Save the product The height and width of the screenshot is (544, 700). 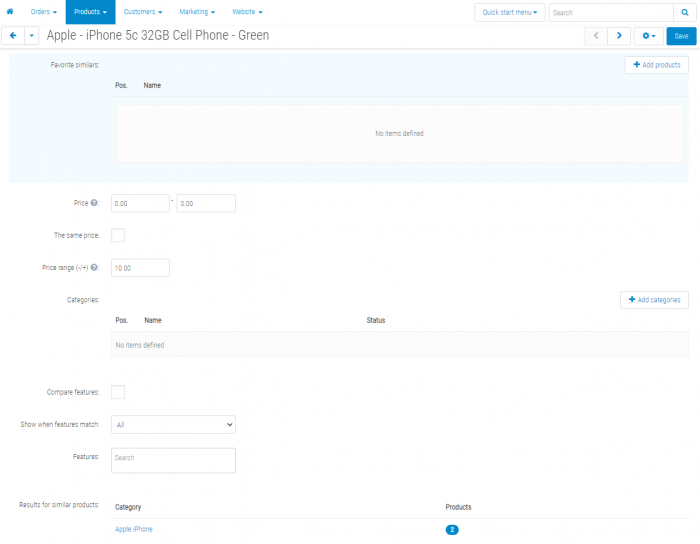tap(681, 36)
